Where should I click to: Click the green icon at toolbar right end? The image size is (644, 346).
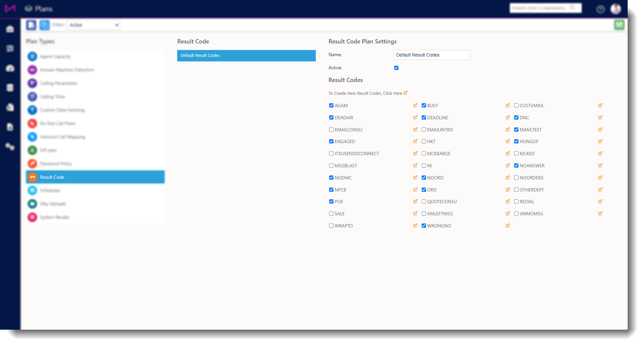(x=619, y=25)
